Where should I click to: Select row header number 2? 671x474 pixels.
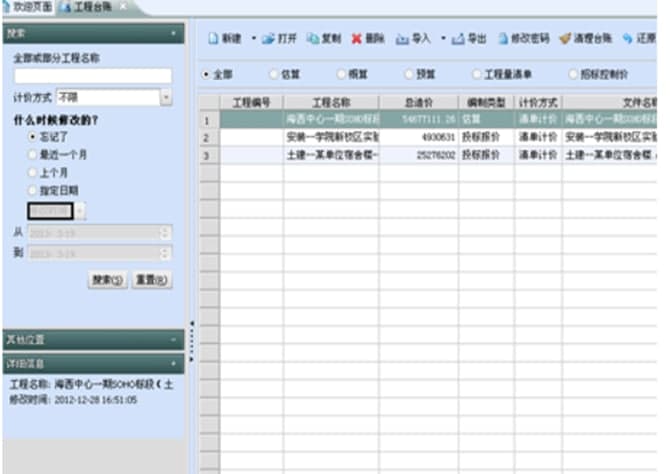coord(210,137)
